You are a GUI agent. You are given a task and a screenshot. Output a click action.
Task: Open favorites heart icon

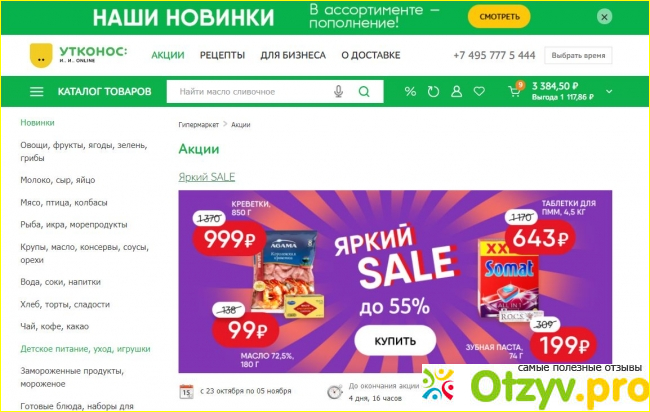[479, 91]
